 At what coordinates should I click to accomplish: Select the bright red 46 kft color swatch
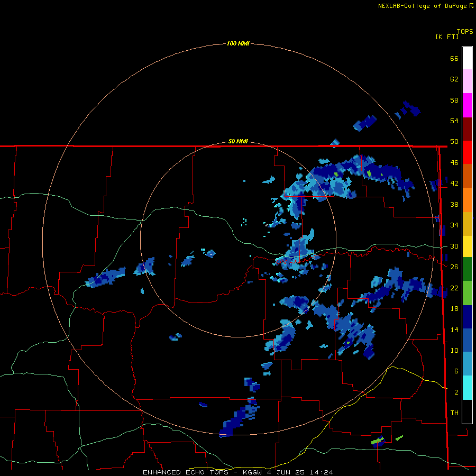(467, 152)
